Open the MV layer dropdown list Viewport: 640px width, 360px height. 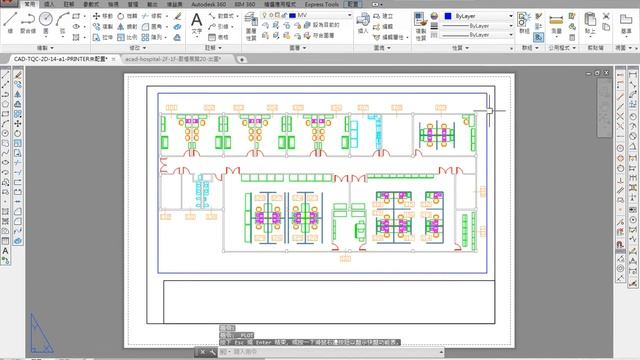tap(349, 16)
